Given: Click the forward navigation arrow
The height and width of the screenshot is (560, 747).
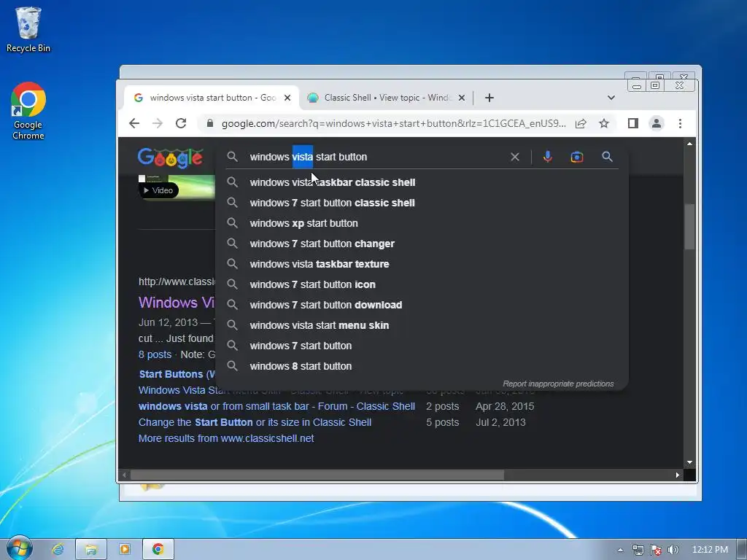Looking at the screenshot, I should click(158, 123).
